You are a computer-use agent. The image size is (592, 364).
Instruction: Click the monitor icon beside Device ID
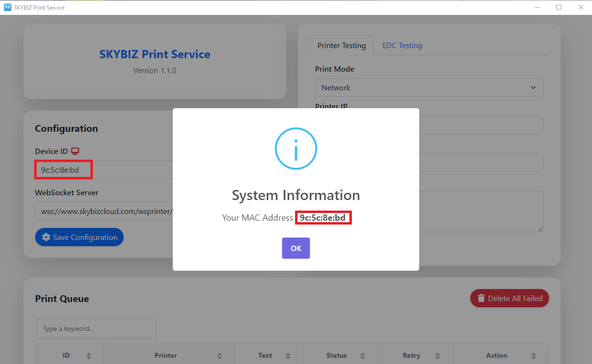coord(75,151)
